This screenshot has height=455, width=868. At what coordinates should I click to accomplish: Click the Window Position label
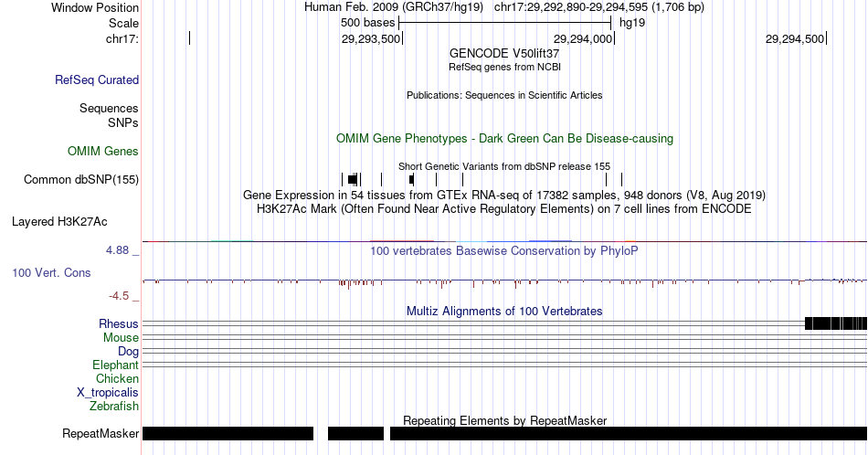click(95, 7)
